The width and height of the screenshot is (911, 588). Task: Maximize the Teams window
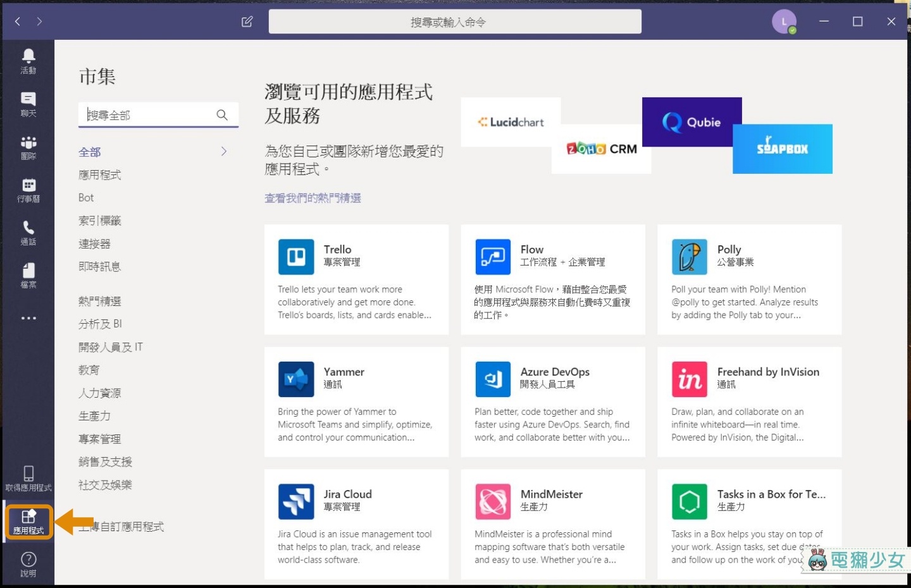coord(858,21)
